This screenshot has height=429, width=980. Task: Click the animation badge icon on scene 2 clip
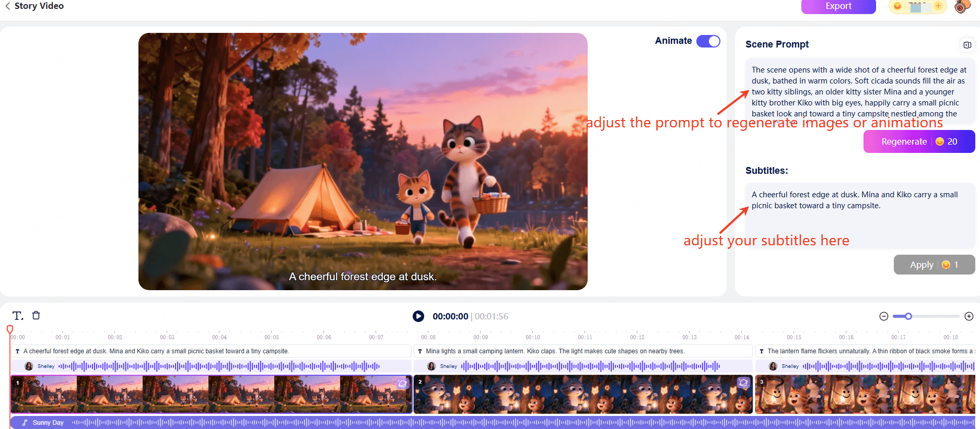(743, 383)
